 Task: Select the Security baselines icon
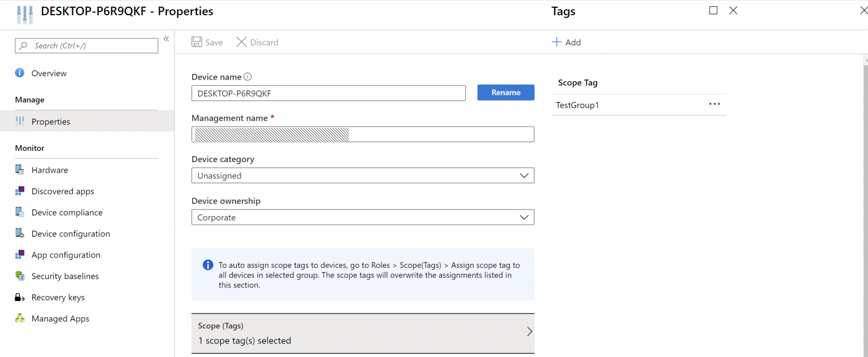(20, 276)
